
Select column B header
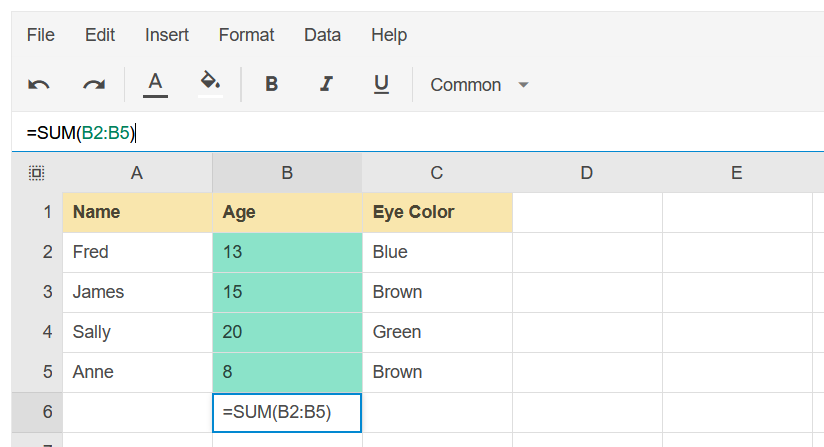click(x=287, y=173)
